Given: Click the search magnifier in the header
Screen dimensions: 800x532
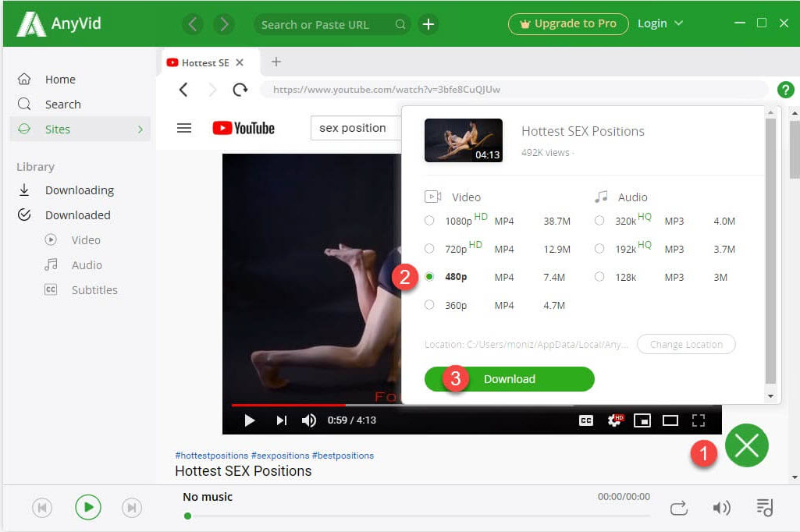Looking at the screenshot, I should pyautogui.click(x=400, y=24).
